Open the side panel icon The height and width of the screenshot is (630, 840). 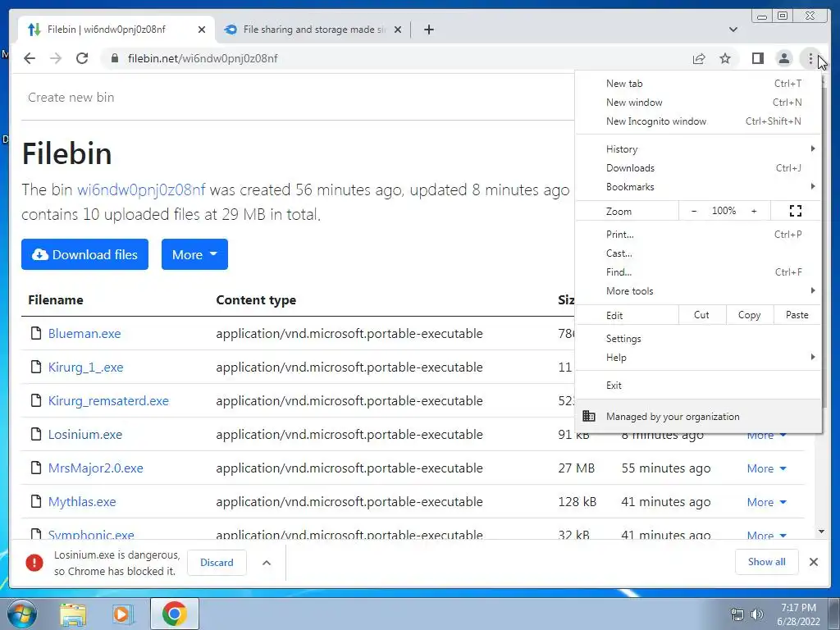(757, 58)
